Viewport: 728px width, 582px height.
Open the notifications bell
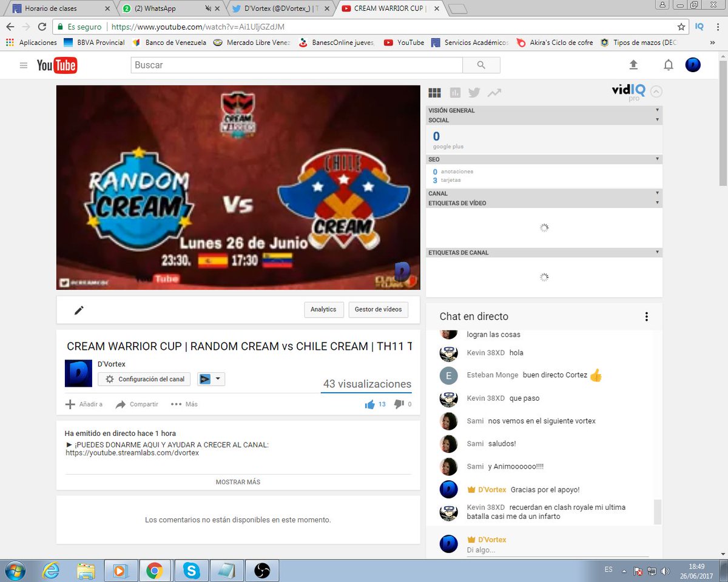pos(668,65)
